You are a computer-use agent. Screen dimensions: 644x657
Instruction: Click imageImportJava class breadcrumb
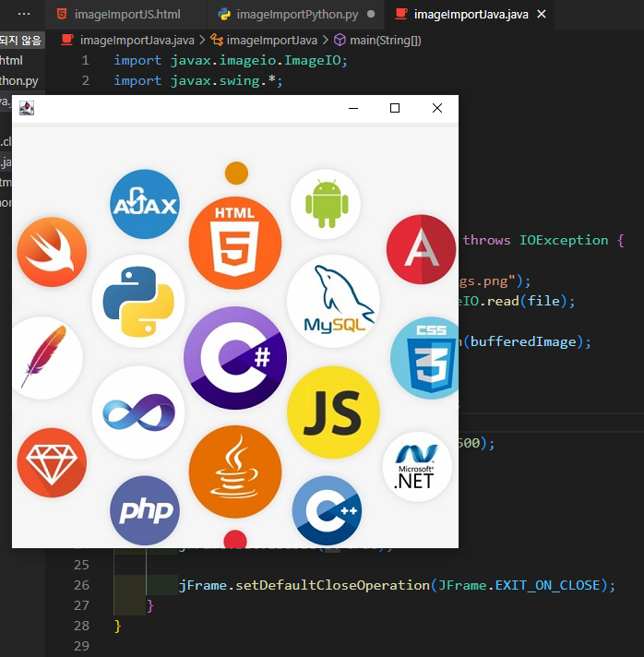(x=271, y=41)
